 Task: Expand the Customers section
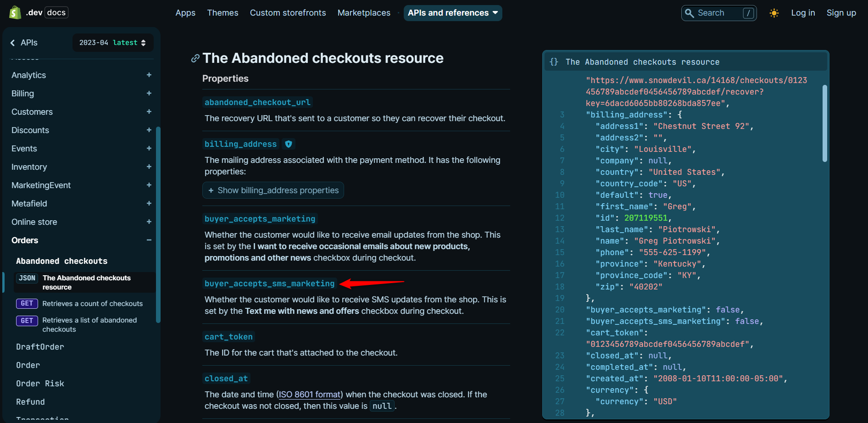coord(149,111)
